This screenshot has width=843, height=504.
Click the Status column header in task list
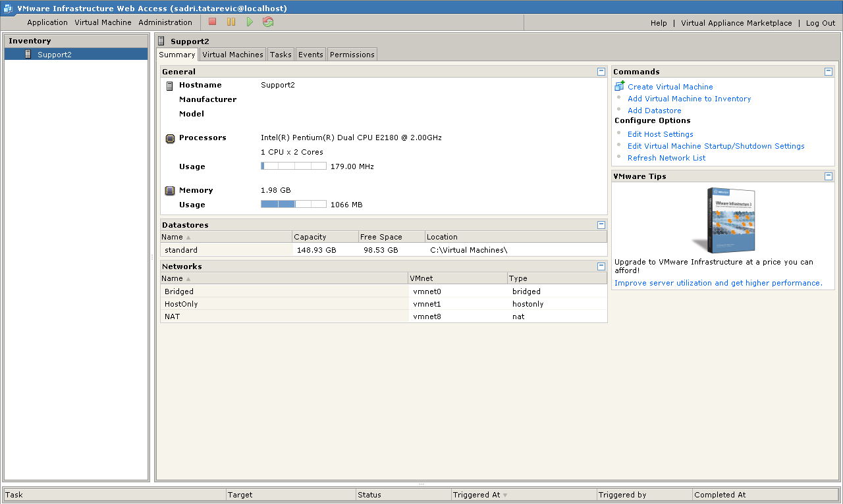pyautogui.click(x=404, y=495)
